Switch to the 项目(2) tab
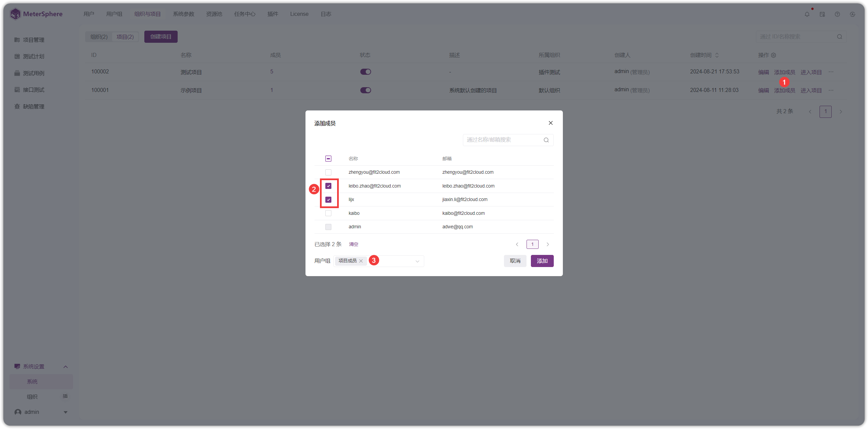Viewport: 868px width, 429px height. pos(125,37)
